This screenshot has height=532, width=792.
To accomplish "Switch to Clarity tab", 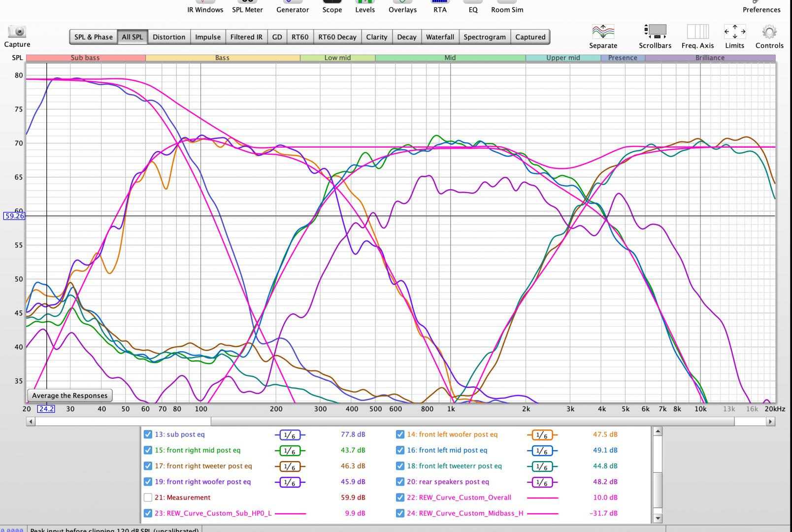I will (377, 37).
